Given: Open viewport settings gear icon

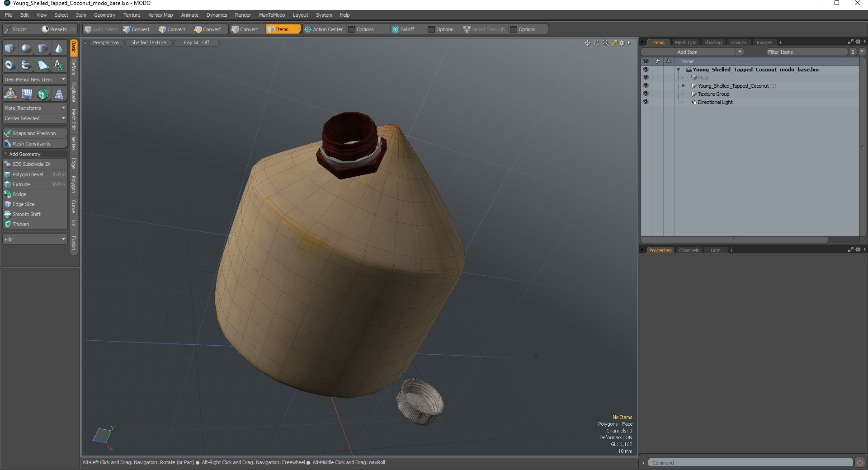Looking at the screenshot, I should (x=622, y=43).
